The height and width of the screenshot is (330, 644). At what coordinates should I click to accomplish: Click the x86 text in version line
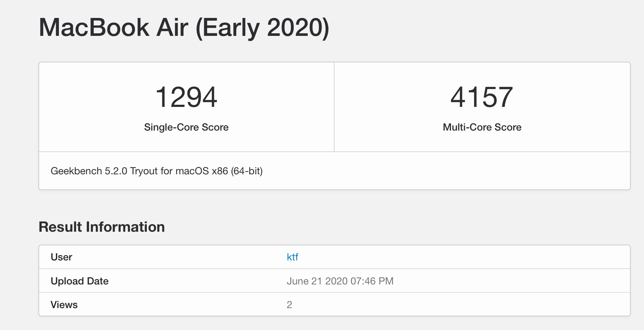pyautogui.click(x=220, y=171)
